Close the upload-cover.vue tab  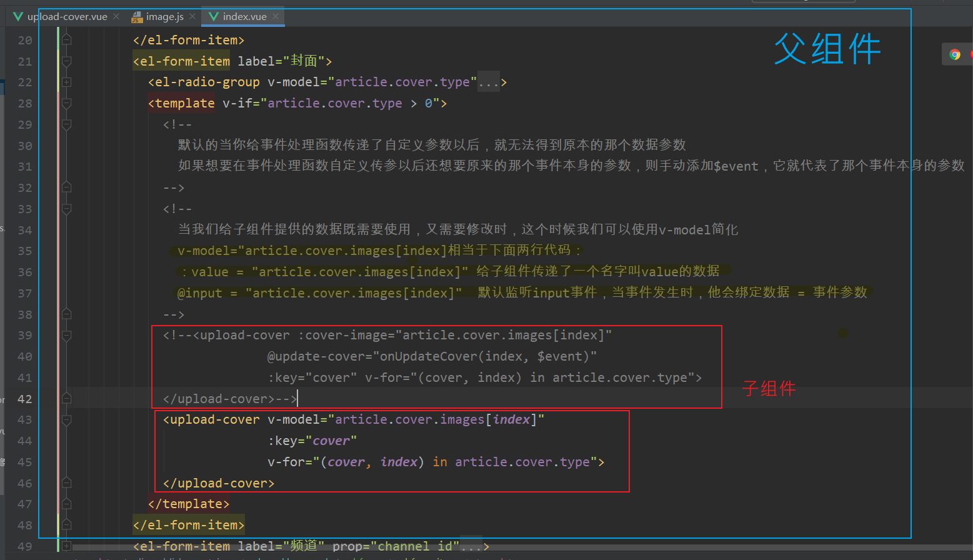pyautogui.click(x=116, y=16)
